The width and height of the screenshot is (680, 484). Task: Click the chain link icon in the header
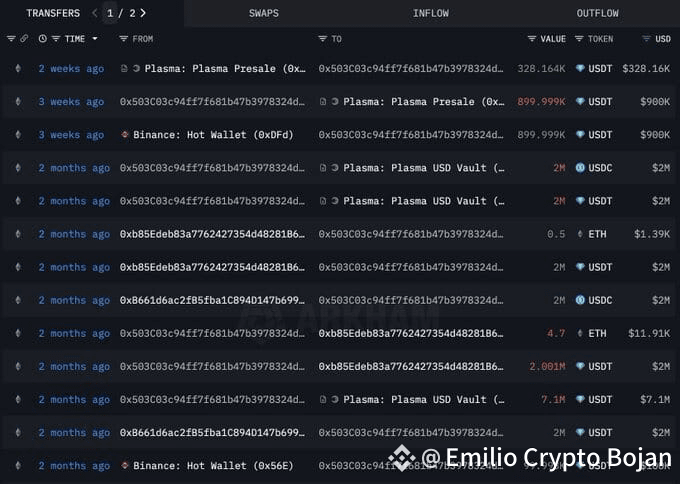[24, 39]
